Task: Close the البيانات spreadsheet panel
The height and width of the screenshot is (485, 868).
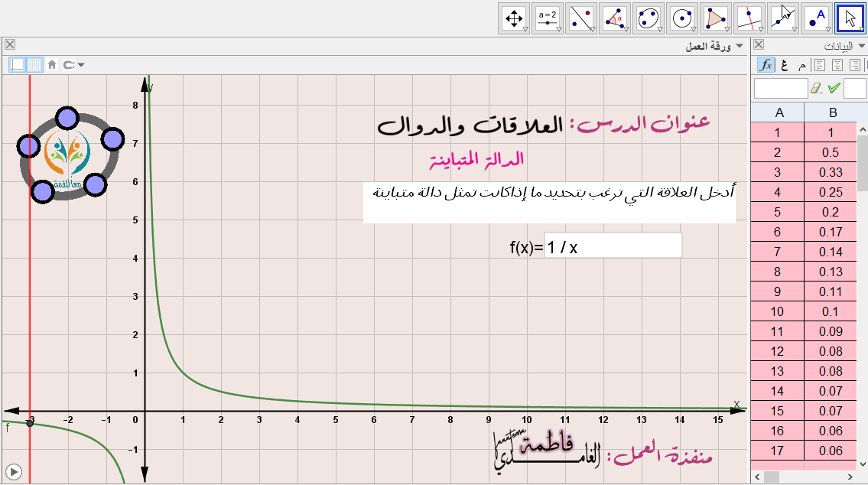Action: 759,45
